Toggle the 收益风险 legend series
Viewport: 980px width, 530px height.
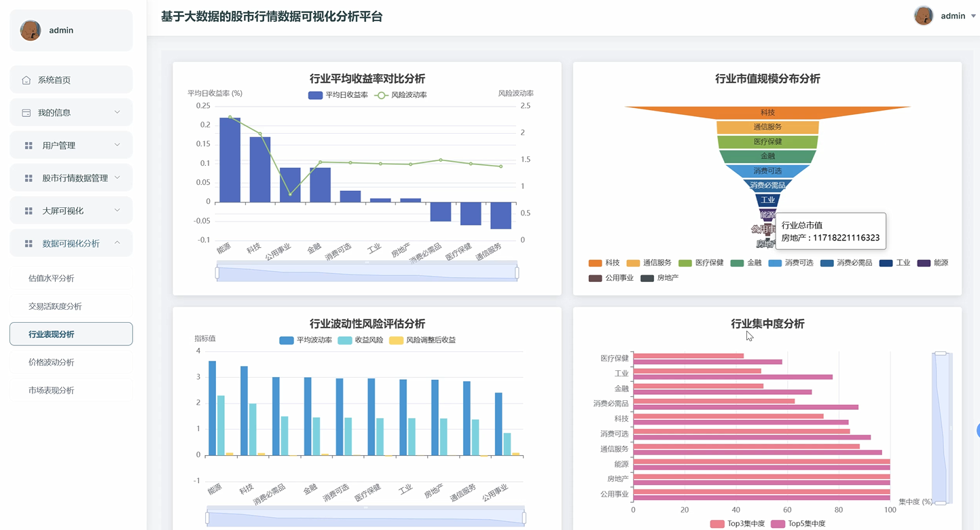pos(361,340)
